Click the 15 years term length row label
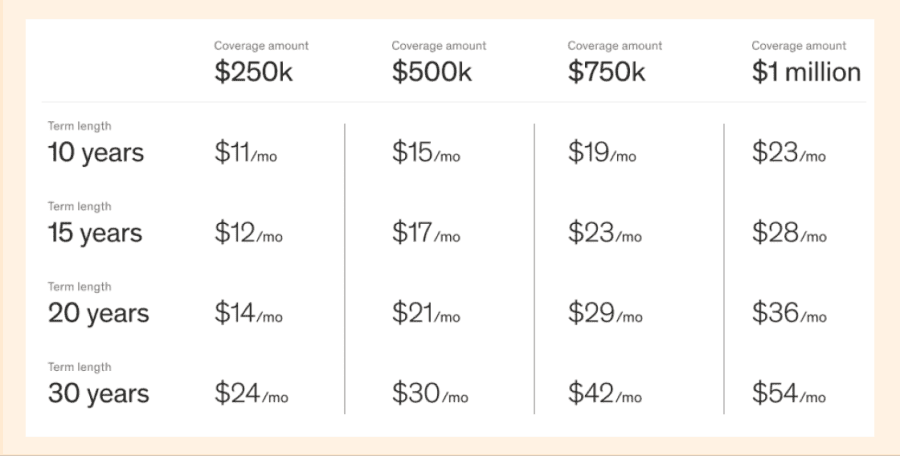 tap(95, 224)
